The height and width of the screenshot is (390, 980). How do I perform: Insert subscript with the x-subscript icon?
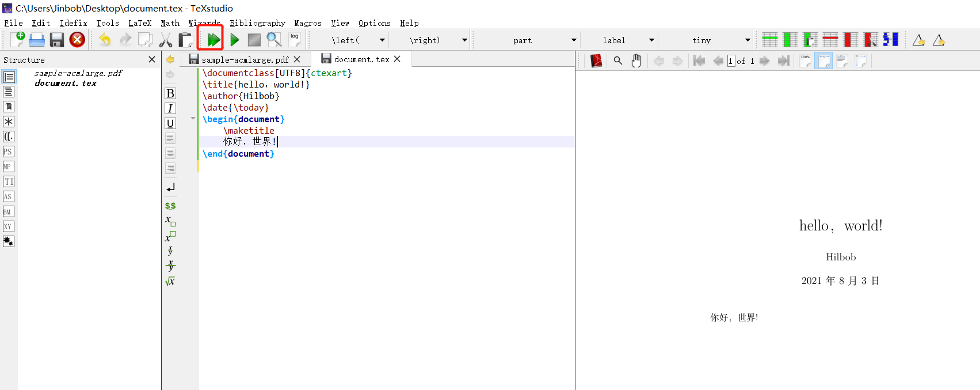pos(170,221)
